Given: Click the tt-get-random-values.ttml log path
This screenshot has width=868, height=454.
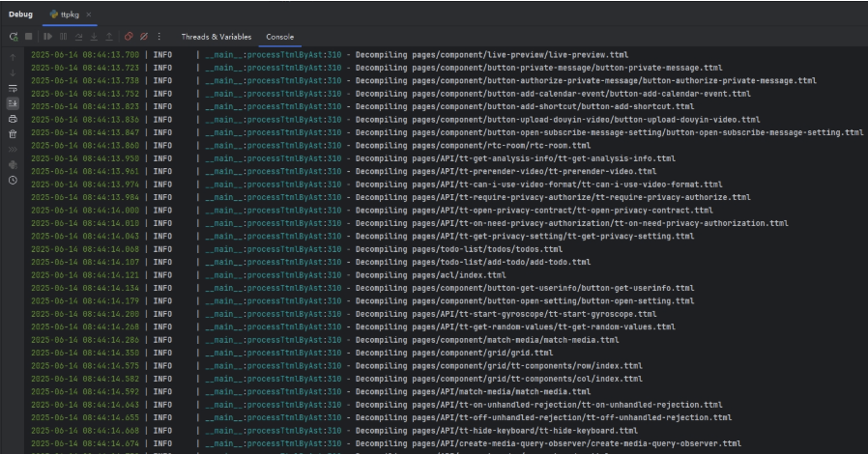Looking at the screenshot, I should pyautogui.click(x=543, y=326).
